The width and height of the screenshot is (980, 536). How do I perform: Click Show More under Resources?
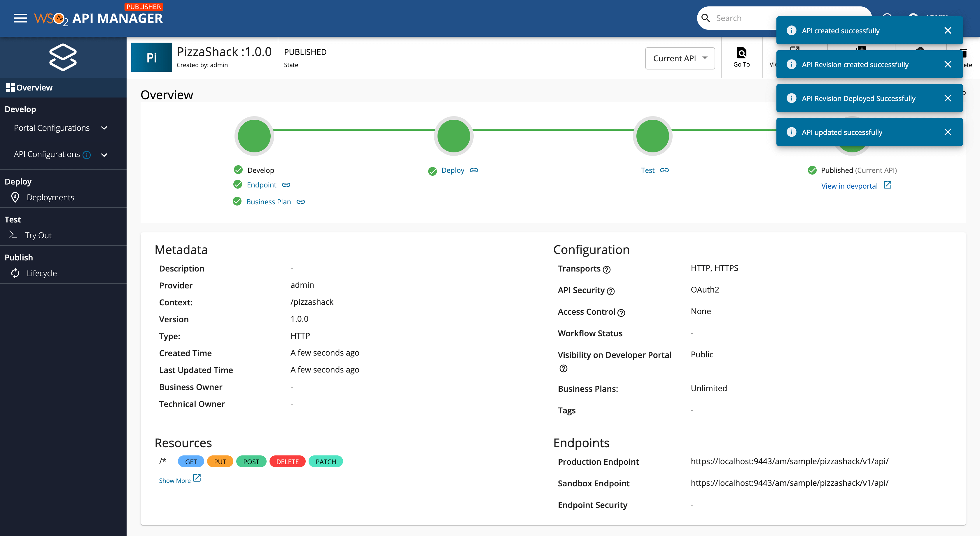click(175, 480)
